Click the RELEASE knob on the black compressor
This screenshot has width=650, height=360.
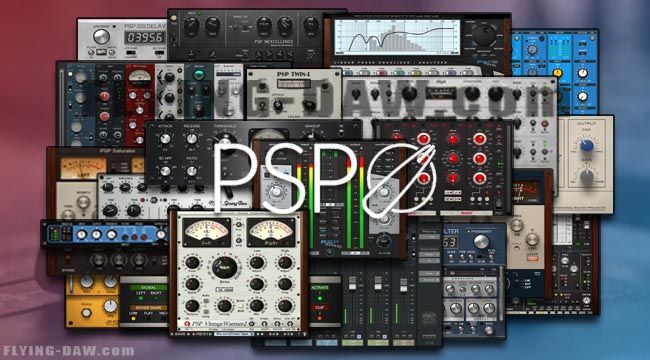coord(191,139)
